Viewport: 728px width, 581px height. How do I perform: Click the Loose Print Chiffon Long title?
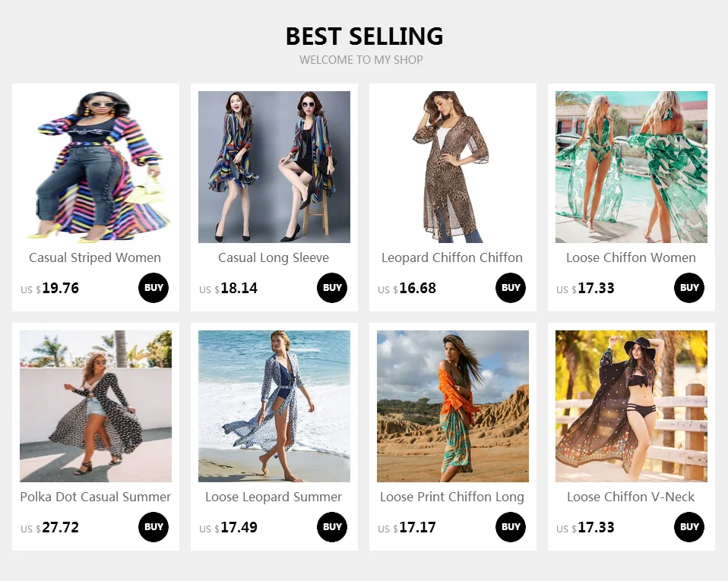pos(452,497)
